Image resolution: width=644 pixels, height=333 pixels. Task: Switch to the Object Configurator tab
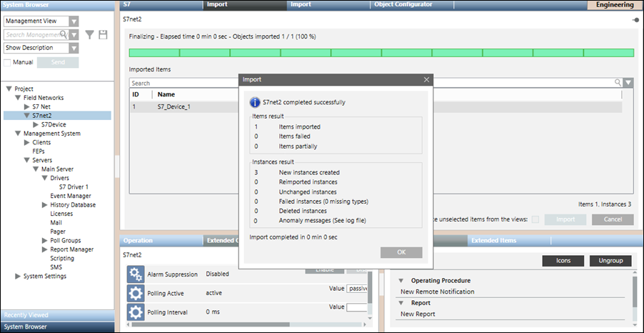coord(403,4)
